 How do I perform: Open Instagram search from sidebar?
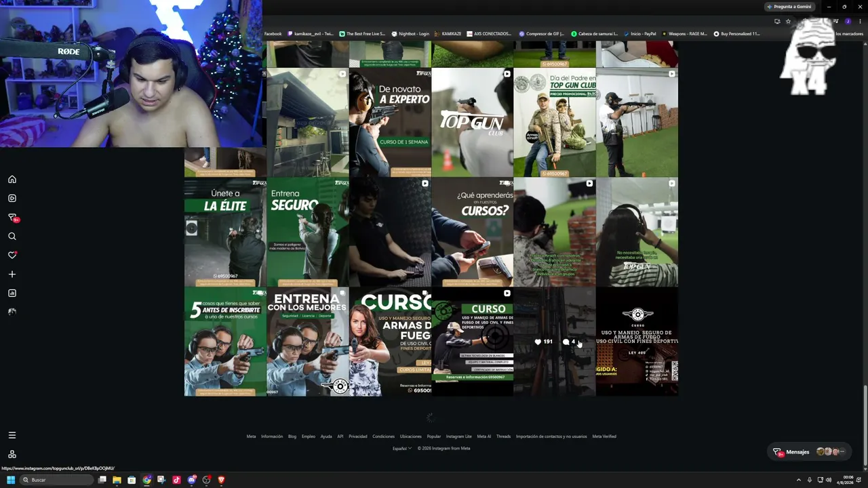click(12, 237)
